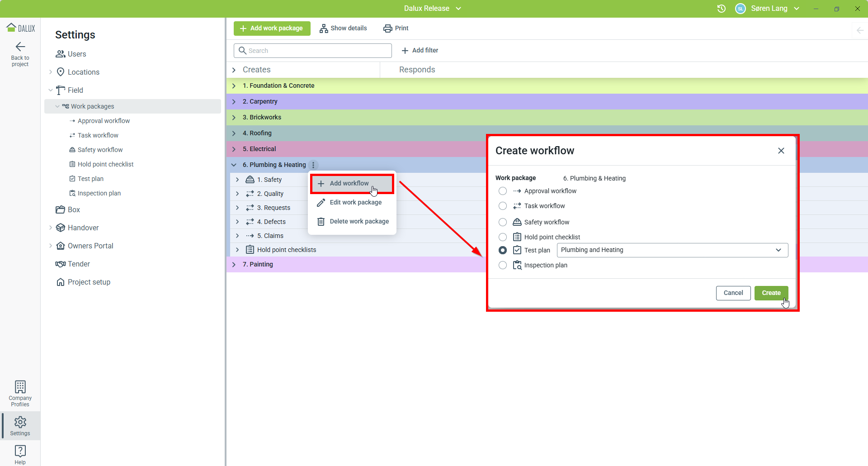Select the Task workflow radio button
The width and height of the screenshot is (868, 466).
(503, 206)
